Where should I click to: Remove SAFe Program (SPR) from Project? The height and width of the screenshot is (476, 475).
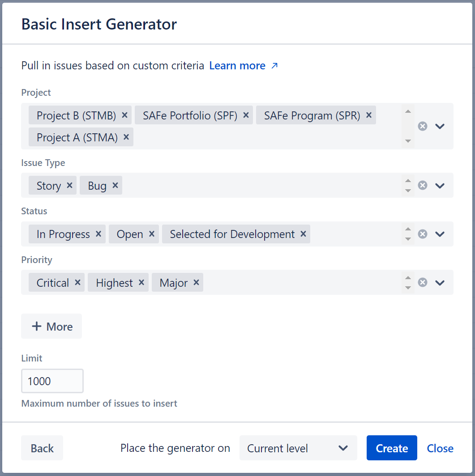coord(368,115)
